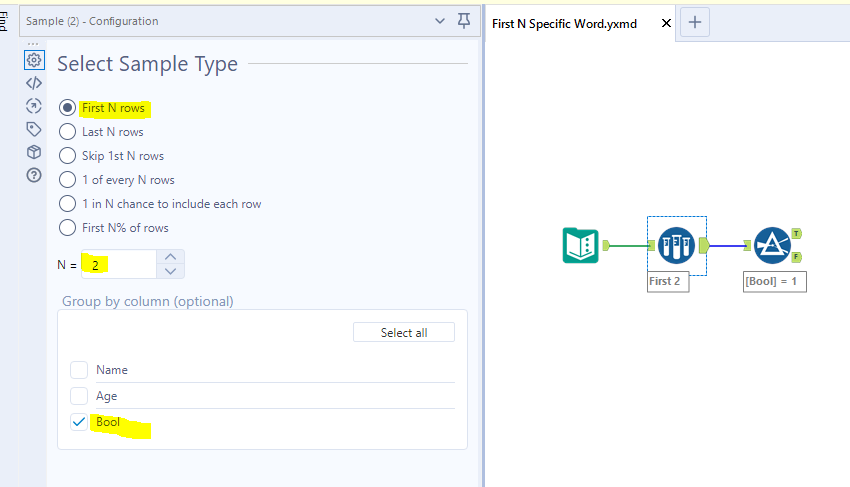Screen dimensions: 850x487
Task: Open the Navigation arrow icon in sidebar
Action: (x=34, y=106)
